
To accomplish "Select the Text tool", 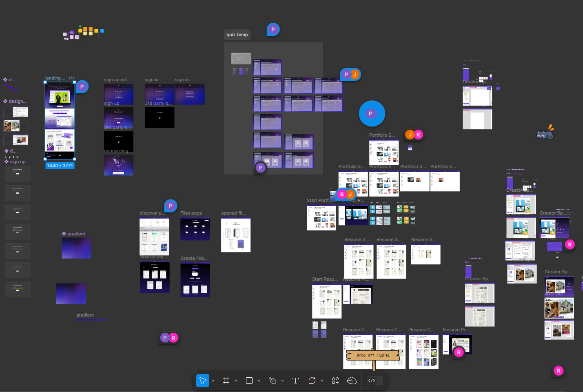I will [x=296, y=381].
